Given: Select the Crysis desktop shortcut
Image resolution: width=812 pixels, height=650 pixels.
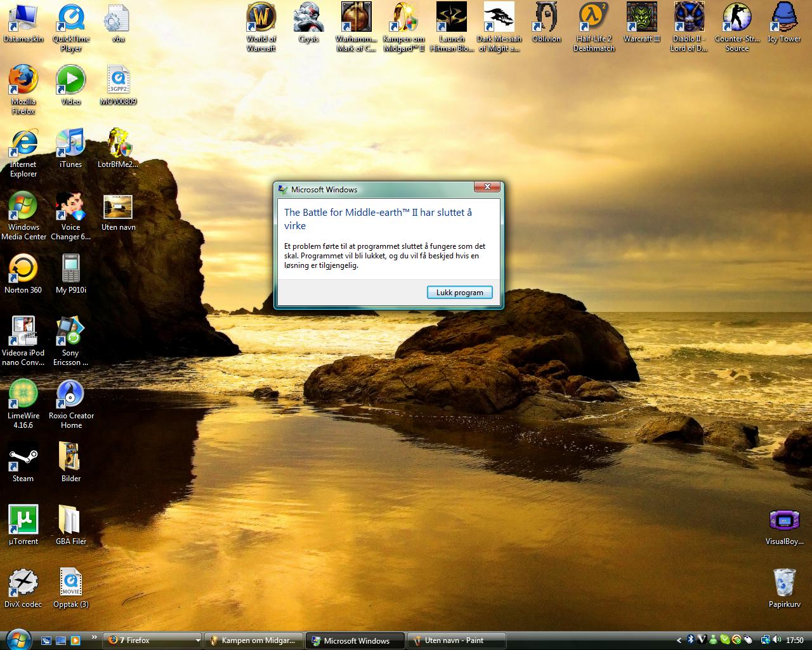Looking at the screenshot, I should (309, 23).
